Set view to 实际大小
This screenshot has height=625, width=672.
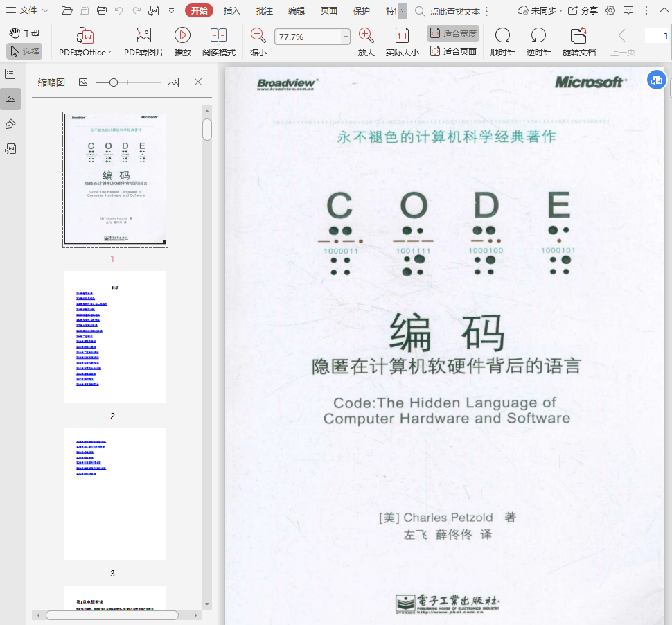(x=402, y=42)
